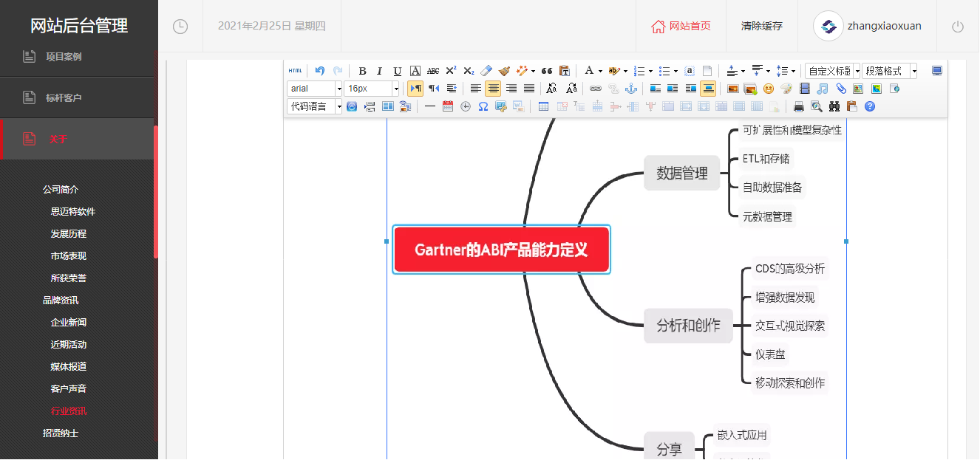The height and width of the screenshot is (460, 980).
Task: Insert a blockquote with quote icon
Action: pyautogui.click(x=547, y=71)
